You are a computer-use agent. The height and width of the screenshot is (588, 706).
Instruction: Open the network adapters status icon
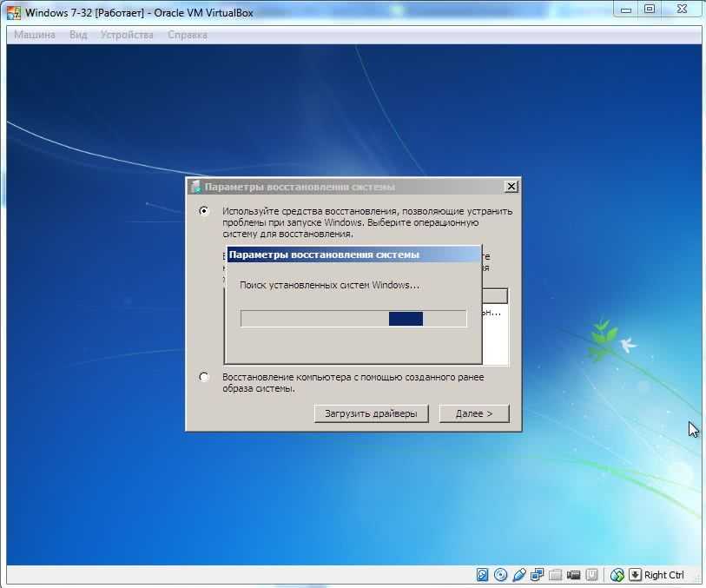coord(538,575)
